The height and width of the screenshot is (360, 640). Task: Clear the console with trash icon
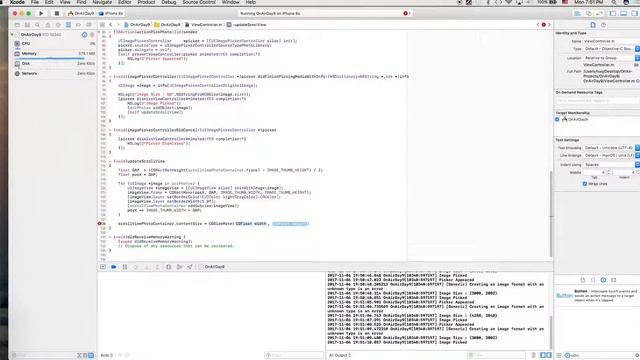(x=533, y=355)
